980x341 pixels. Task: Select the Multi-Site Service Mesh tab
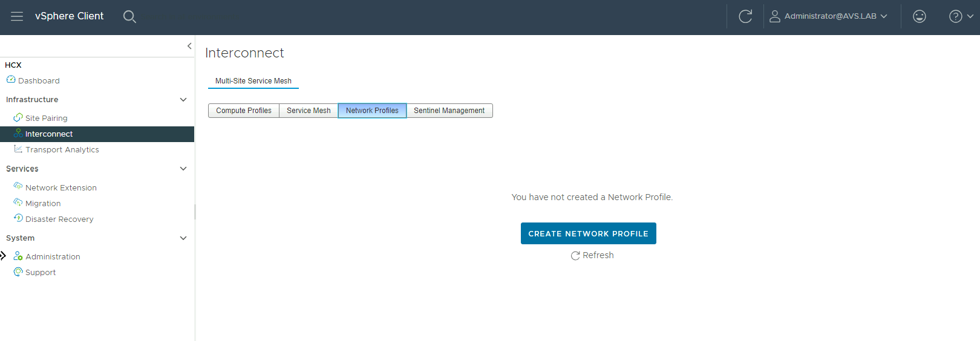[x=253, y=81]
